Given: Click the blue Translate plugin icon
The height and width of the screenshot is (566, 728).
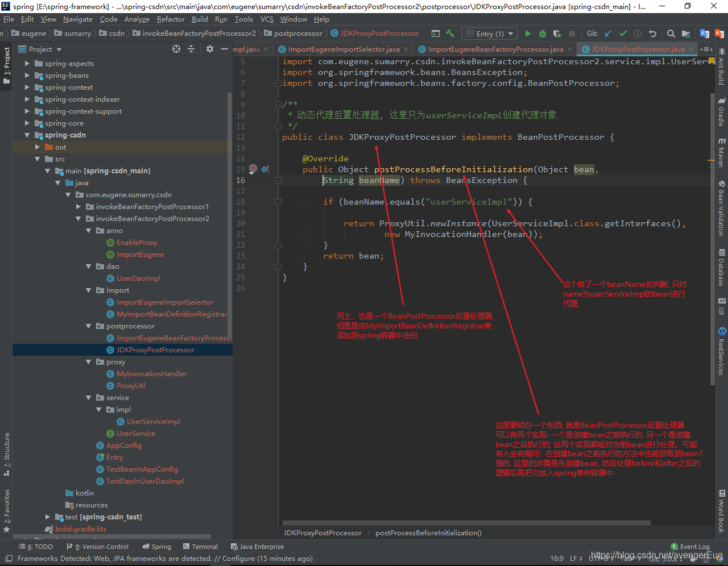Looking at the screenshot, I should coord(705,34).
